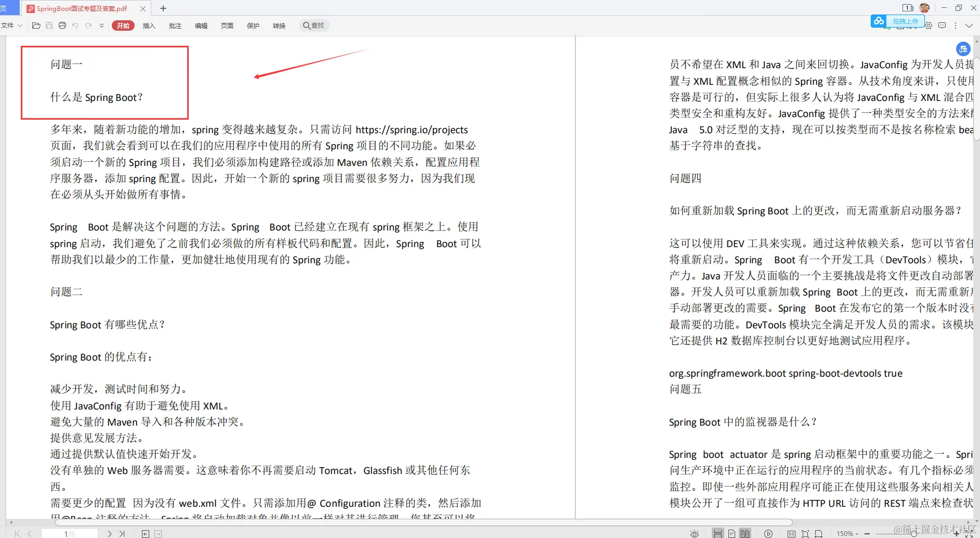Click the text Spring Boot 有哪些优点?
This screenshot has height=538, width=980.
click(x=107, y=325)
